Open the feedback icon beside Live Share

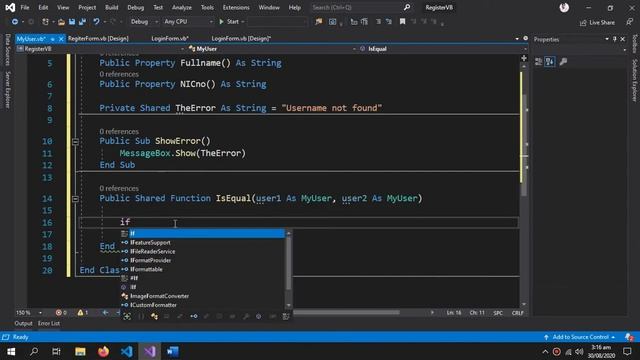(629, 22)
